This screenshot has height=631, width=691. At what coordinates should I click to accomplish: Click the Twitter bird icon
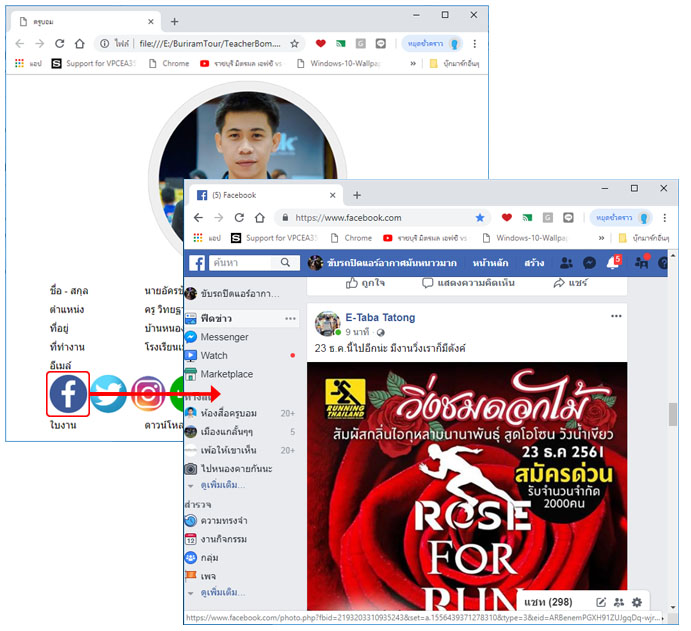[x=108, y=394]
